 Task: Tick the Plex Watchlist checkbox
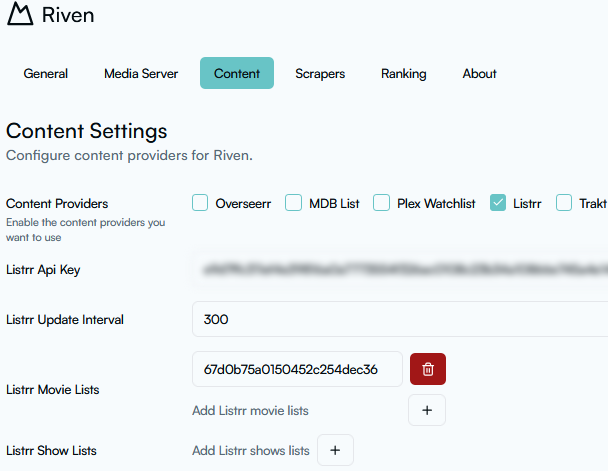pos(381,203)
